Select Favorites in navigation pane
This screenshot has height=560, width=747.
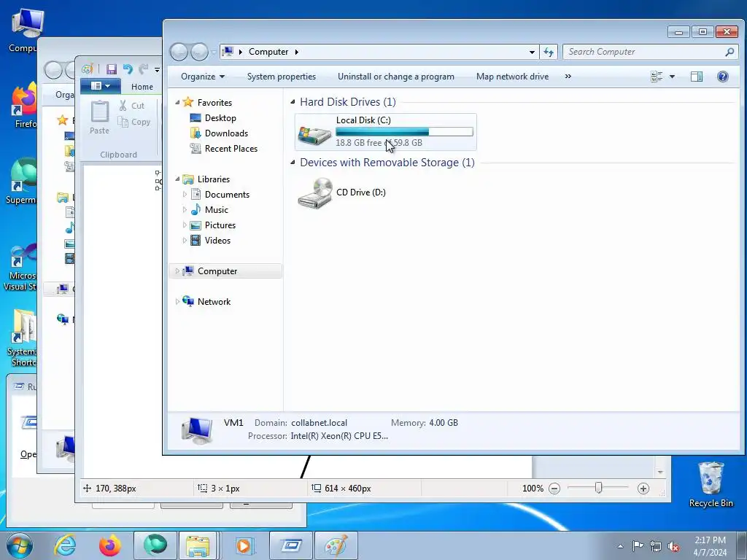point(214,102)
